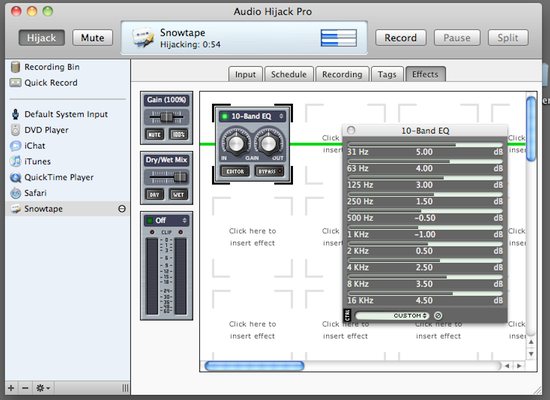Select the iTunes source icon
550x400 pixels.
pyautogui.click(x=15, y=161)
